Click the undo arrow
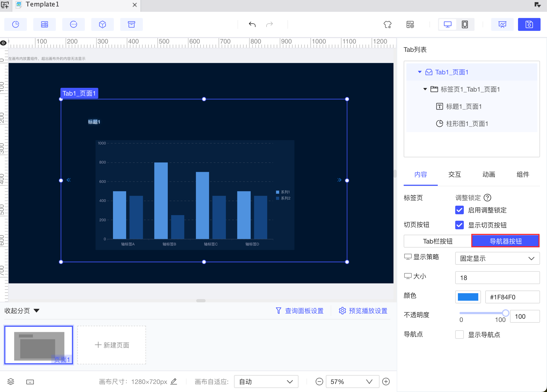Image resolution: width=547 pixels, height=392 pixels. coord(252,24)
